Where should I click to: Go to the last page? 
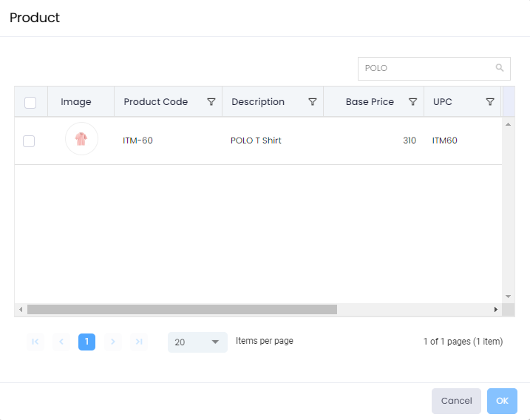point(138,342)
